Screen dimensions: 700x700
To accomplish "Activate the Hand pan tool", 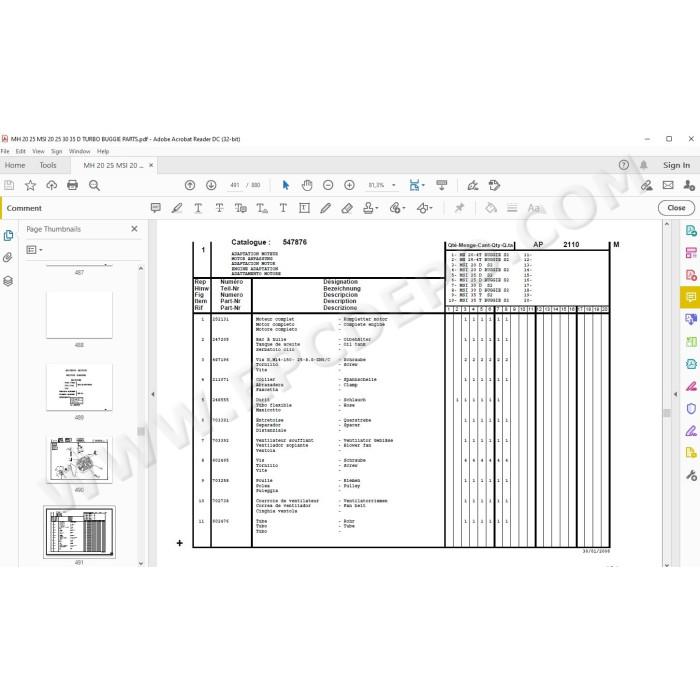I will click(307, 185).
